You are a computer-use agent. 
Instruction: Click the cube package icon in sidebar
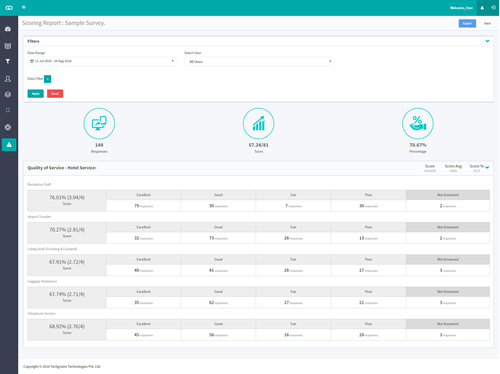(x=8, y=94)
